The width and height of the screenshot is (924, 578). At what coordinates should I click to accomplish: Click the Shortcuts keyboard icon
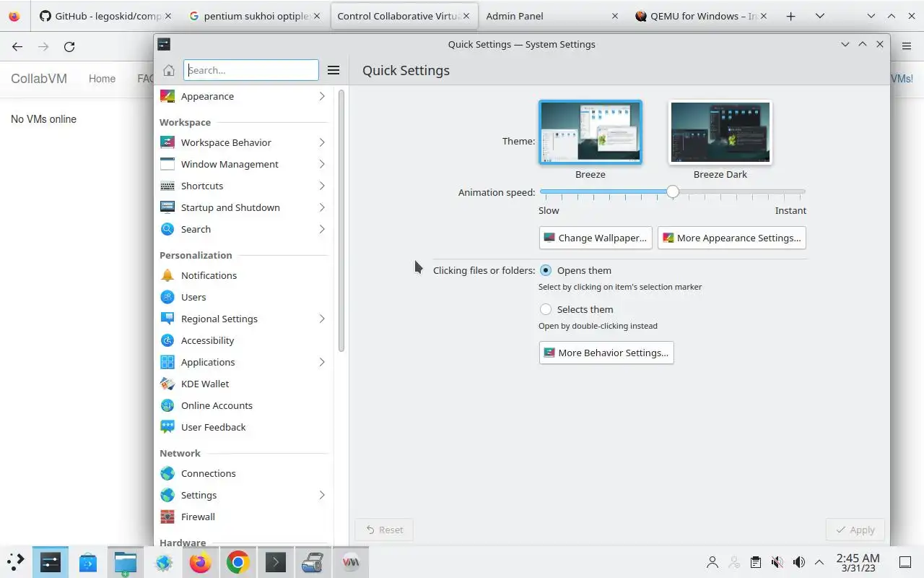[167, 186]
